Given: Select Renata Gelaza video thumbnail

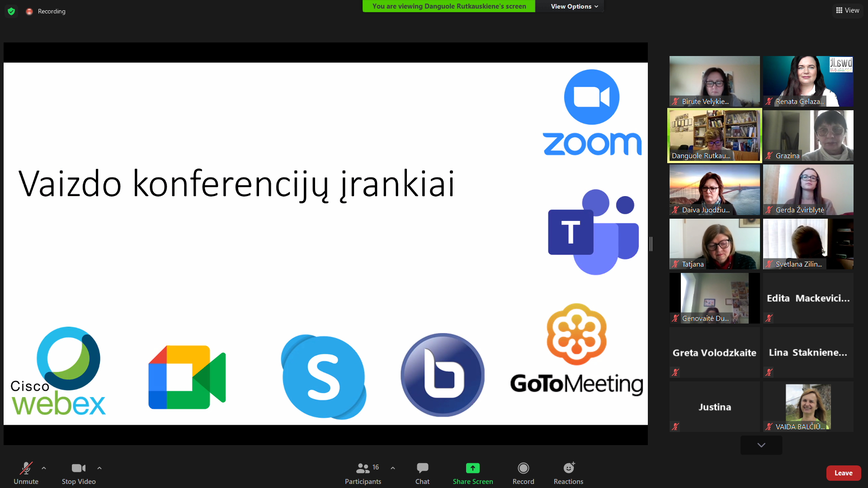Looking at the screenshot, I should click(x=808, y=81).
